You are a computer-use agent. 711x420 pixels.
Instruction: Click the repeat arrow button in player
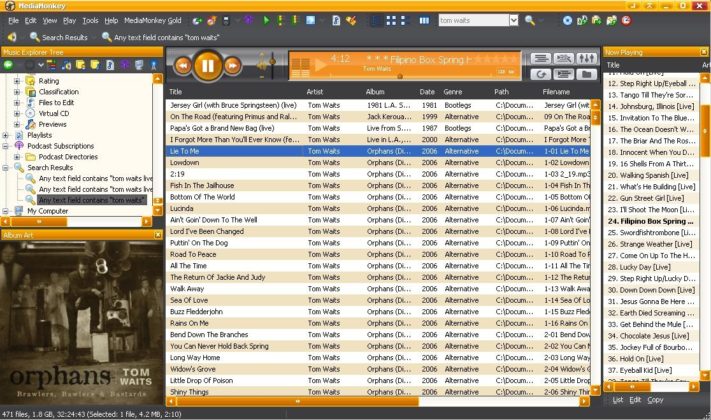point(541,74)
